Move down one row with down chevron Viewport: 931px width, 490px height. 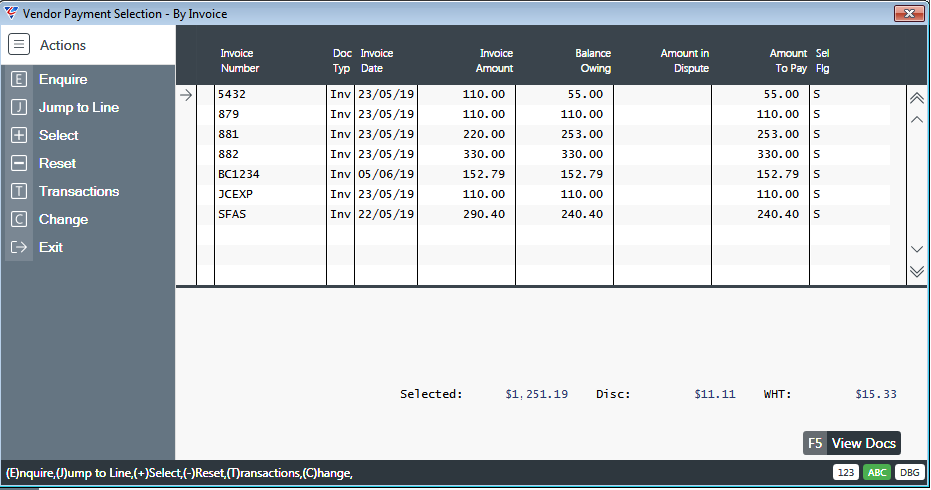point(917,249)
